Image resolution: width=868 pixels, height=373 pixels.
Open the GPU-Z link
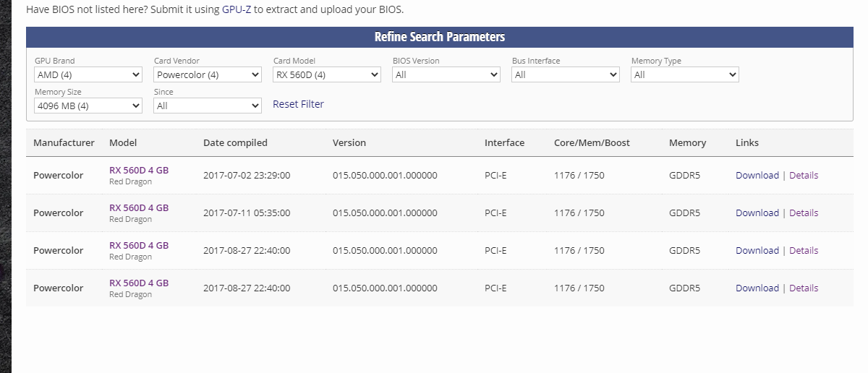click(237, 10)
